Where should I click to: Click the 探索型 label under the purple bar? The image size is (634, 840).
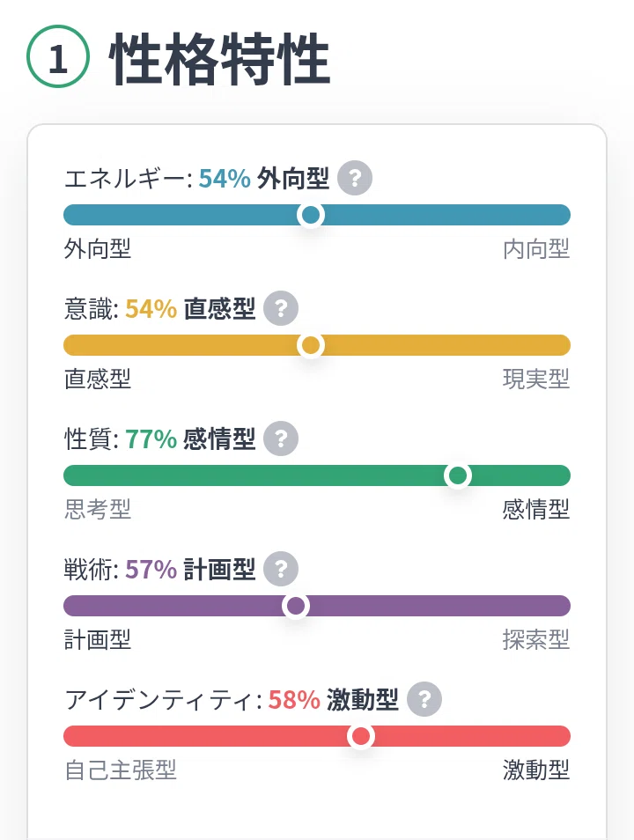[x=536, y=639]
